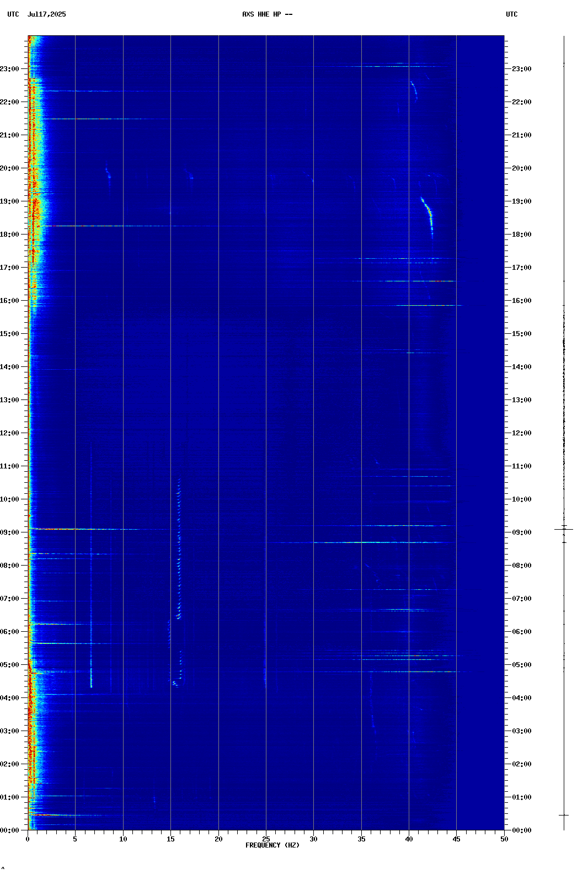
Task: Click the 25 Hz frequency tick label
Action: tap(266, 839)
